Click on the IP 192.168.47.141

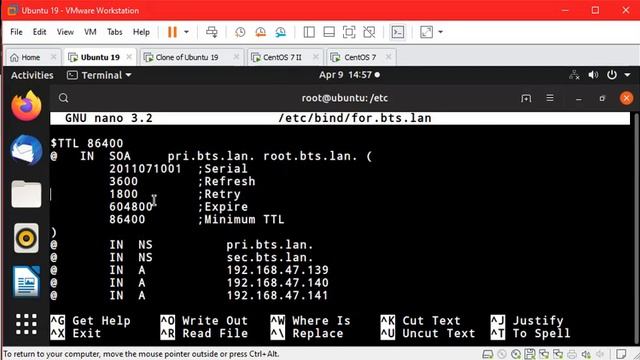click(x=278, y=296)
